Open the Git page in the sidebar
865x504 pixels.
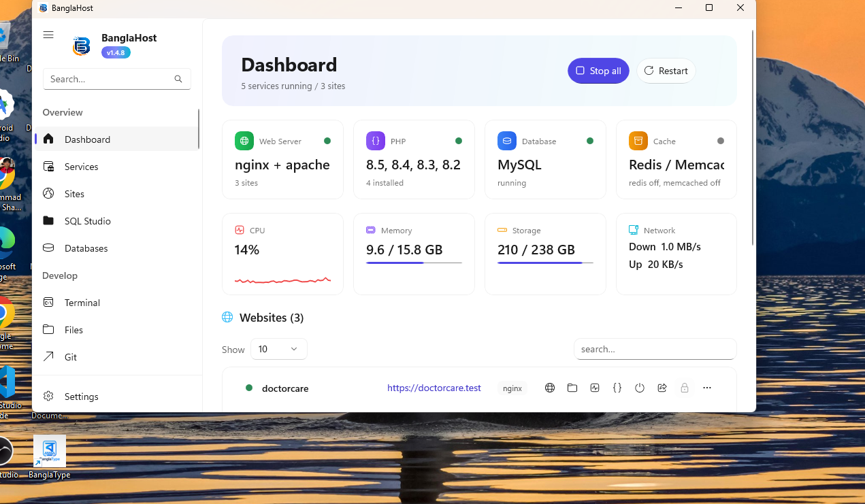[116, 357]
